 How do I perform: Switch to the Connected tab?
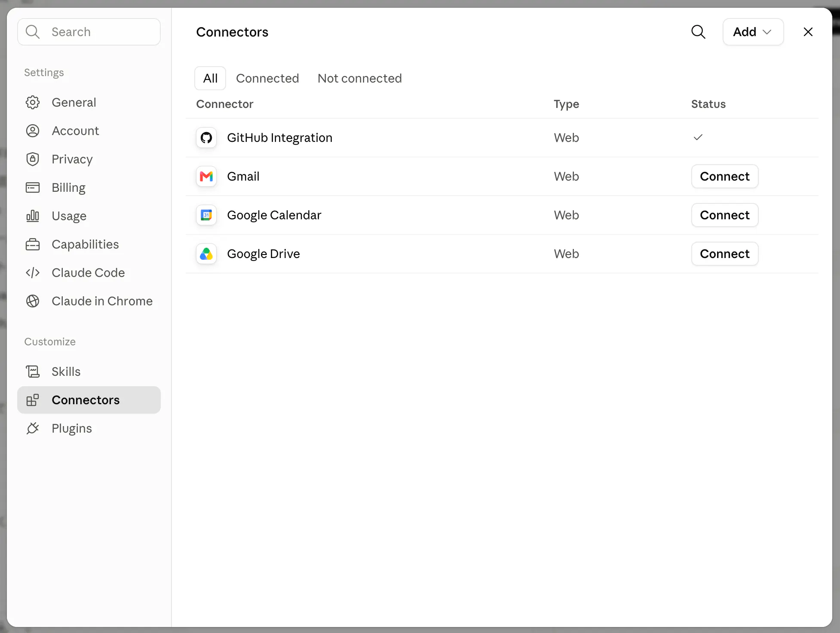(x=267, y=78)
